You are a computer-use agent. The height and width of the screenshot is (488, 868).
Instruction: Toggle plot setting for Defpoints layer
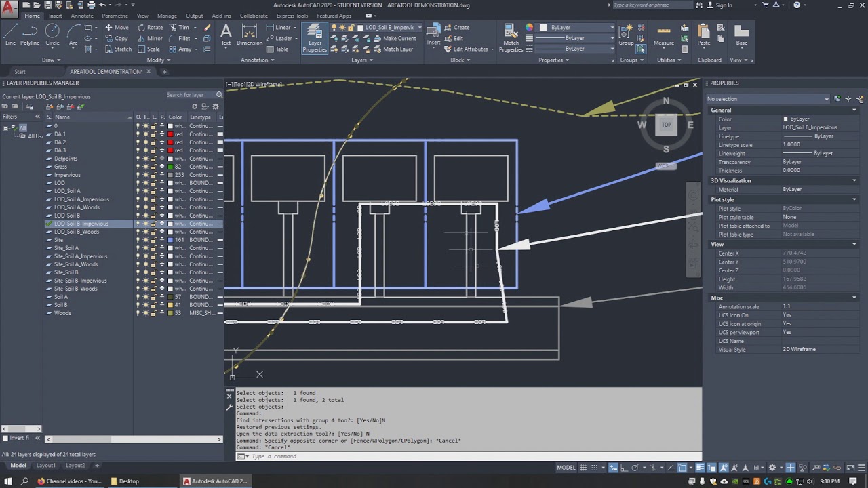(x=162, y=159)
